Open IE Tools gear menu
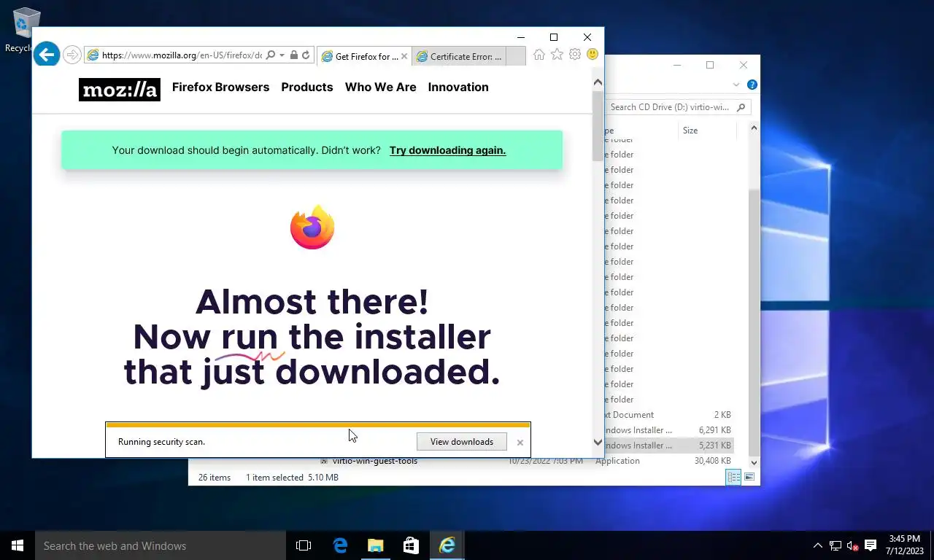Image resolution: width=934 pixels, height=560 pixels. click(x=575, y=55)
